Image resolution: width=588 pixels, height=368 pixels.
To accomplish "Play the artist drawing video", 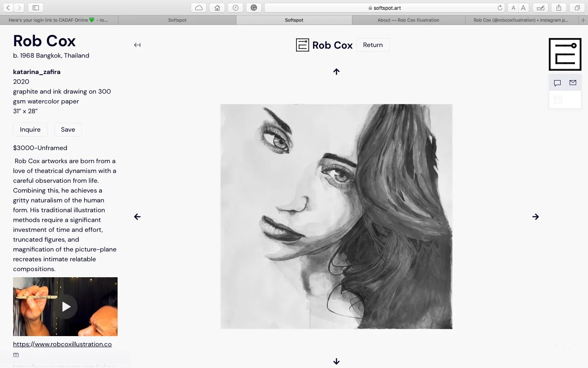I will pyautogui.click(x=65, y=307).
